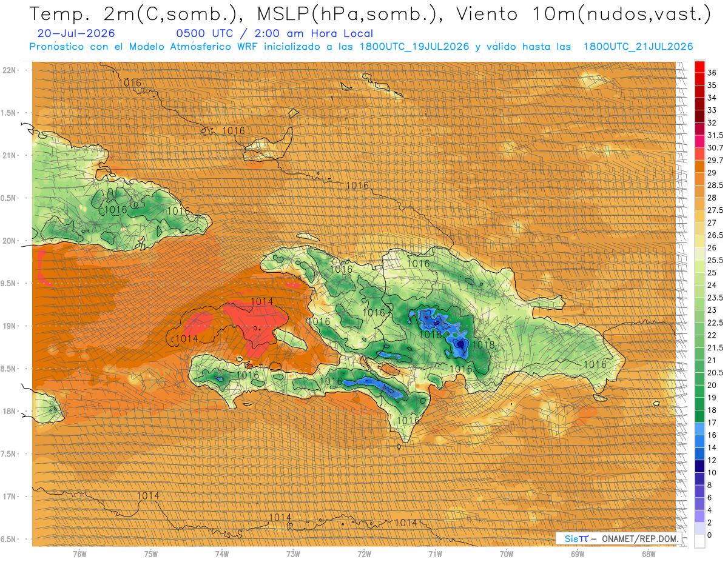Click the time '0500 UTC / 2:00 am Hora Local'
The width and height of the screenshot is (728, 562).
(x=274, y=34)
